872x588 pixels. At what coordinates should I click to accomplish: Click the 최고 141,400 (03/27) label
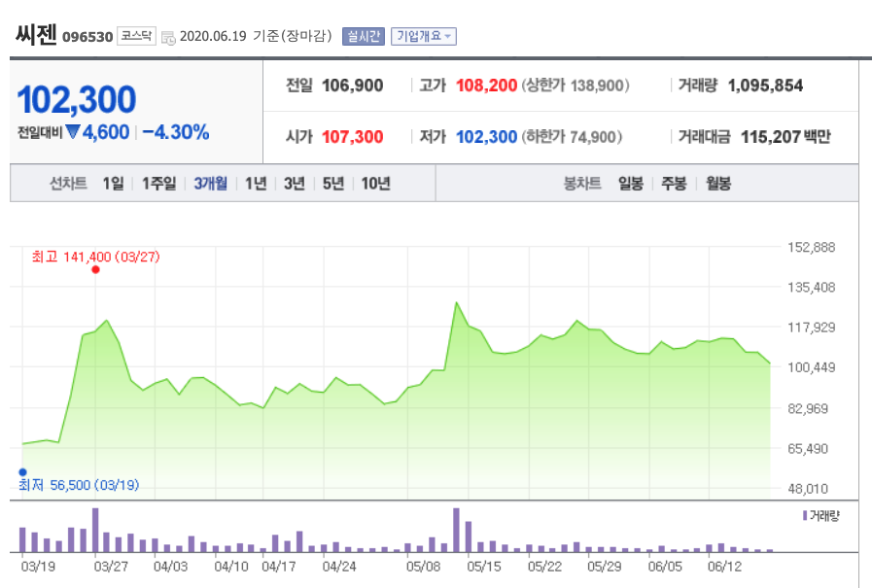pyautogui.click(x=95, y=257)
